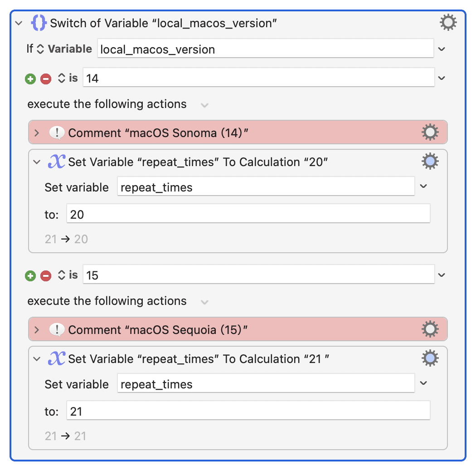The height and width of the screenshot is (471, 476).
Task: Open dropdown beside the value 14 field
Action: pyautogui.click(x=442, y=78)
